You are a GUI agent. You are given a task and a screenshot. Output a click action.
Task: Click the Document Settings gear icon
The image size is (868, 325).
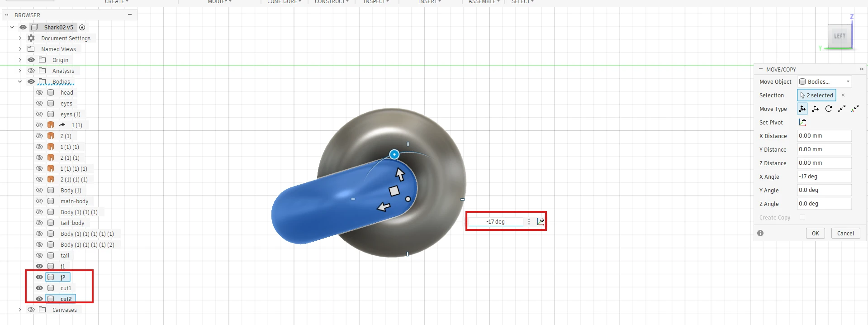click(31, 38)
